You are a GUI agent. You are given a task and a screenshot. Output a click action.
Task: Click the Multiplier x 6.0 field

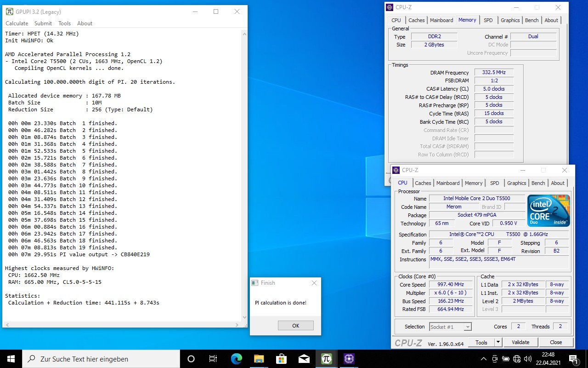pyautogui.click(x=451, y=293)
